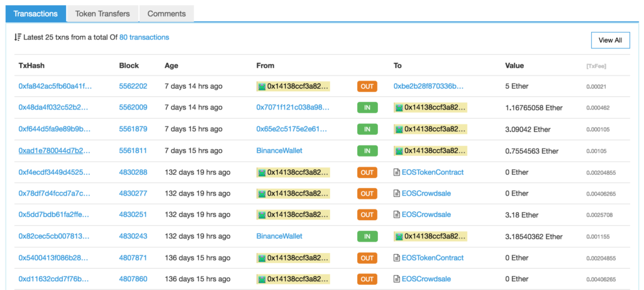The height and width of the screenshot is (290, 644).
Task: Click BinanceWallet sender in block 5561811's row
Action: 279,150
